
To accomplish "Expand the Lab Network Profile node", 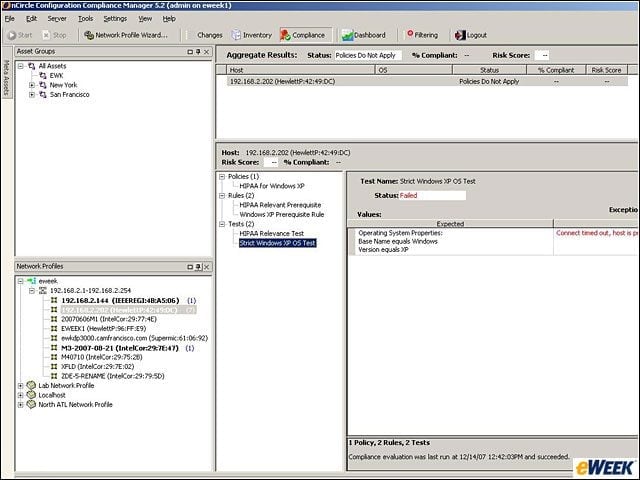I will click(20, 386).
